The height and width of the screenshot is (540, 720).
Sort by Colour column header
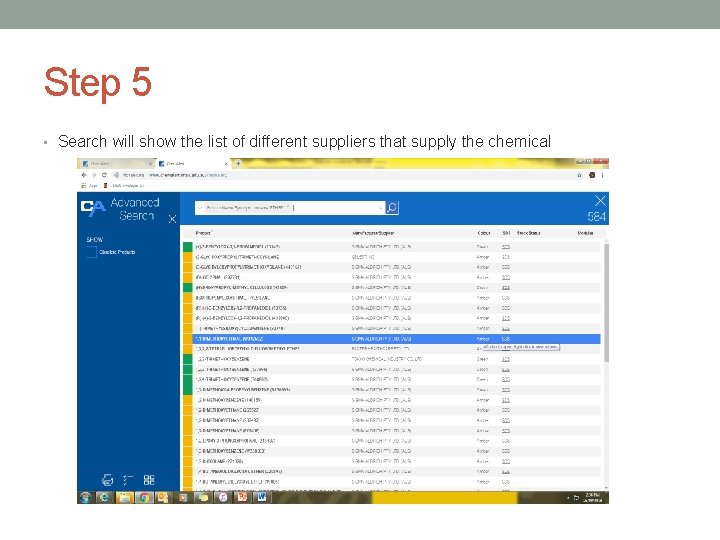[x=484, y=233]
